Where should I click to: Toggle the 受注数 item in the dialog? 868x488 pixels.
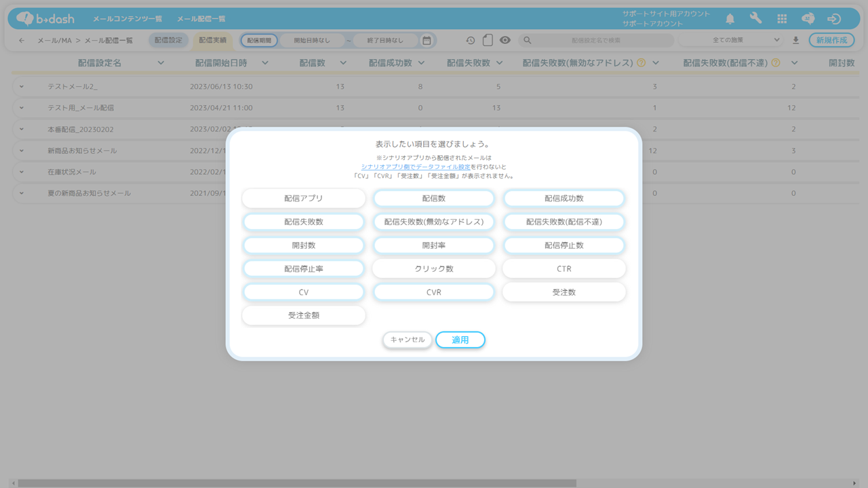point(564,292)
